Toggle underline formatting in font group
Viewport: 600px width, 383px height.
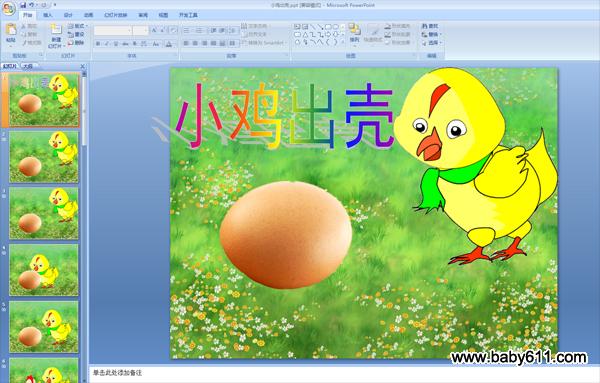pos(116,44)
